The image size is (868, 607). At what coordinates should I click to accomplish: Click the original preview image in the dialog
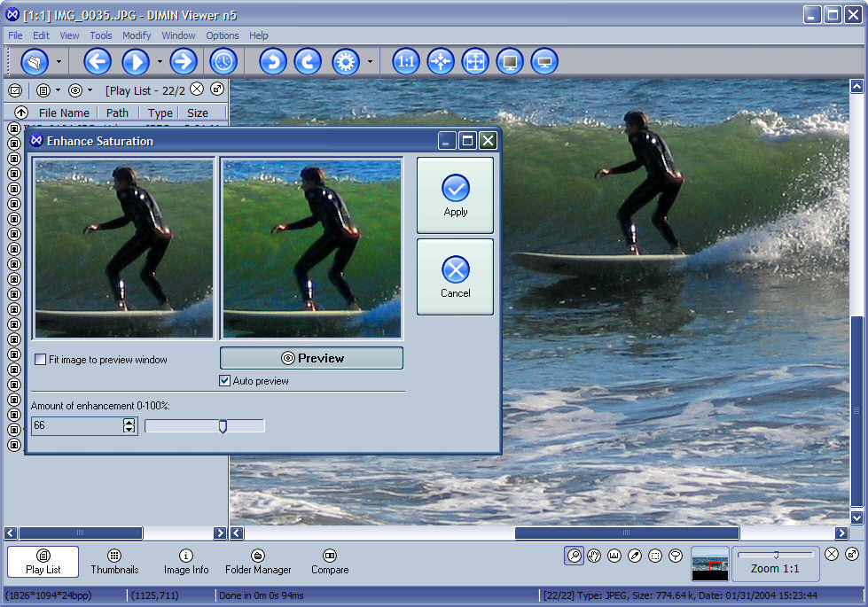(123, 248)
